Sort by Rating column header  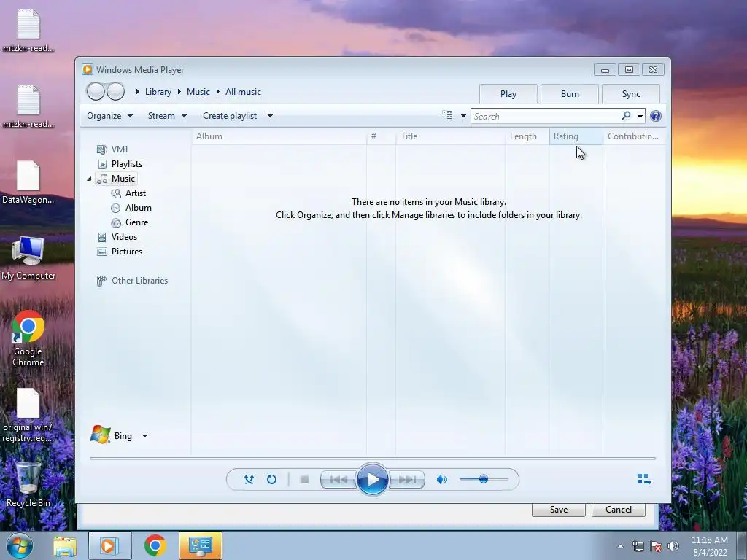pyautogui.click(x=576, y=136)
